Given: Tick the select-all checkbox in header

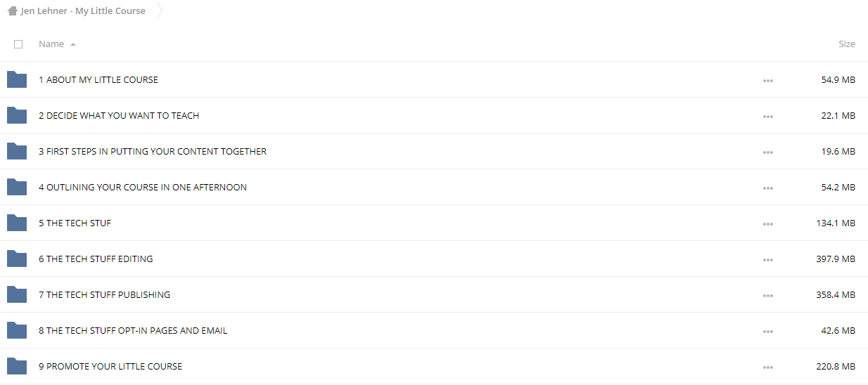Looking at the screenshot, I should 18,44.
